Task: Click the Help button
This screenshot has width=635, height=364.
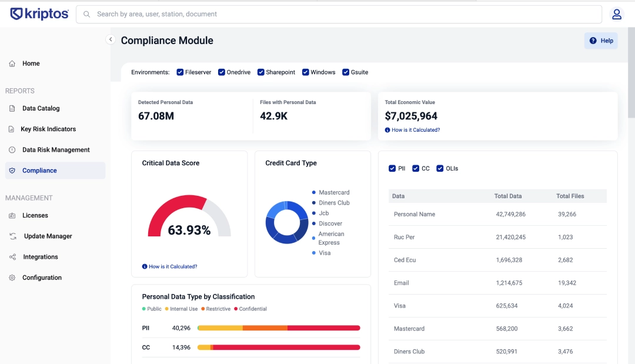Action: [601, 40]
